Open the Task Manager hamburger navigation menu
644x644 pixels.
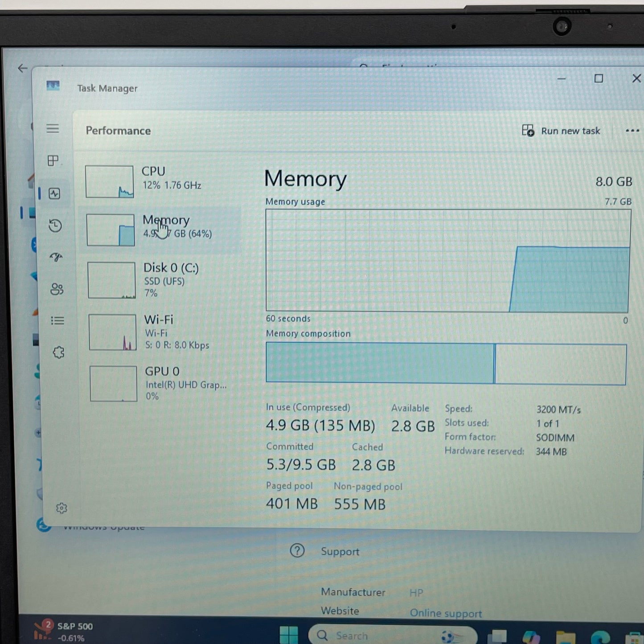point(53,129)
